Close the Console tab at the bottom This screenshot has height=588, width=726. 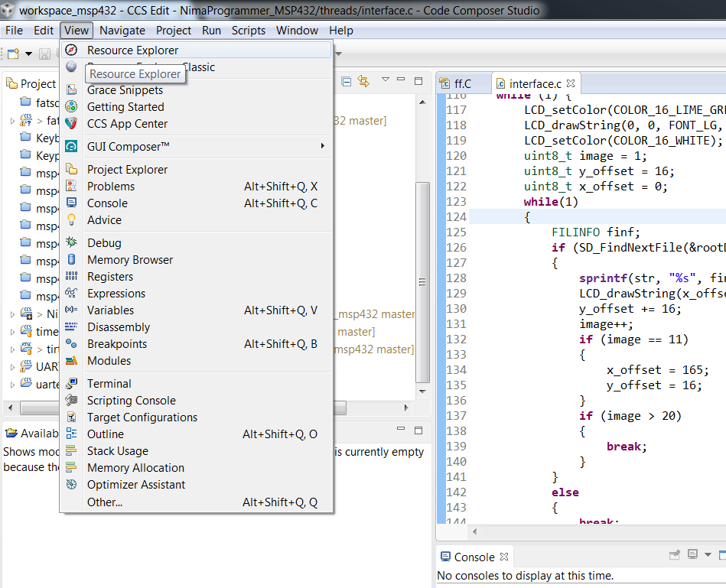504,557
